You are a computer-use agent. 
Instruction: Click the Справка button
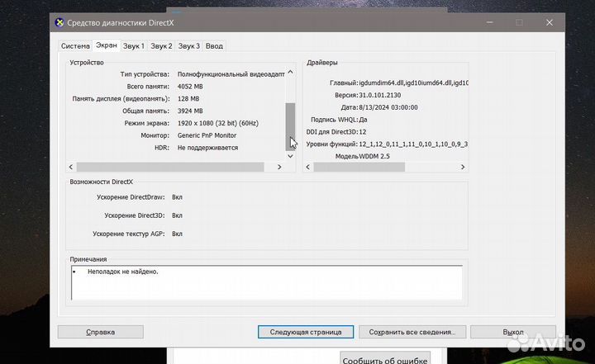tap(101, 332)
